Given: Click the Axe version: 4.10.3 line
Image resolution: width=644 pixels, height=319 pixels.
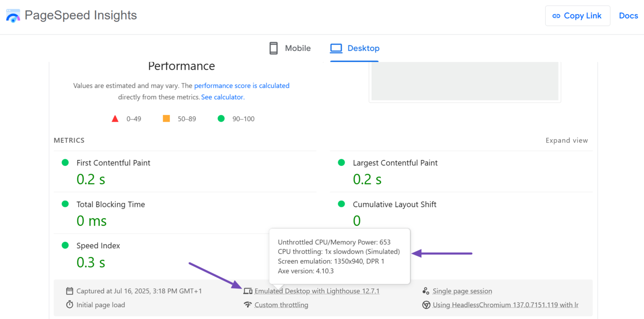Looking at the screenshot, I should [306, 271].
